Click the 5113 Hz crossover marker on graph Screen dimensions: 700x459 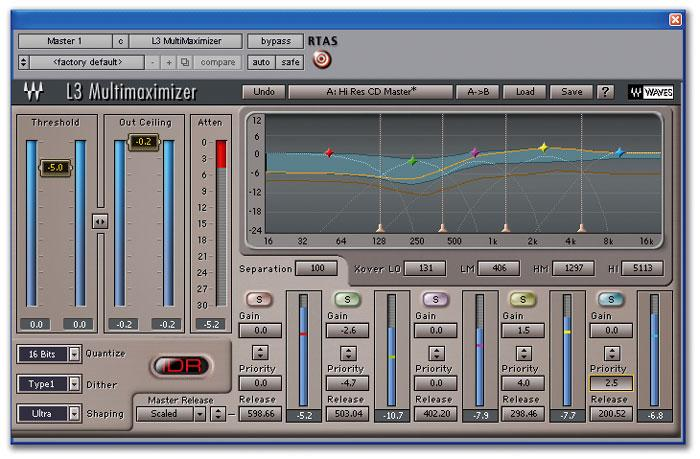tap(581, 228)
